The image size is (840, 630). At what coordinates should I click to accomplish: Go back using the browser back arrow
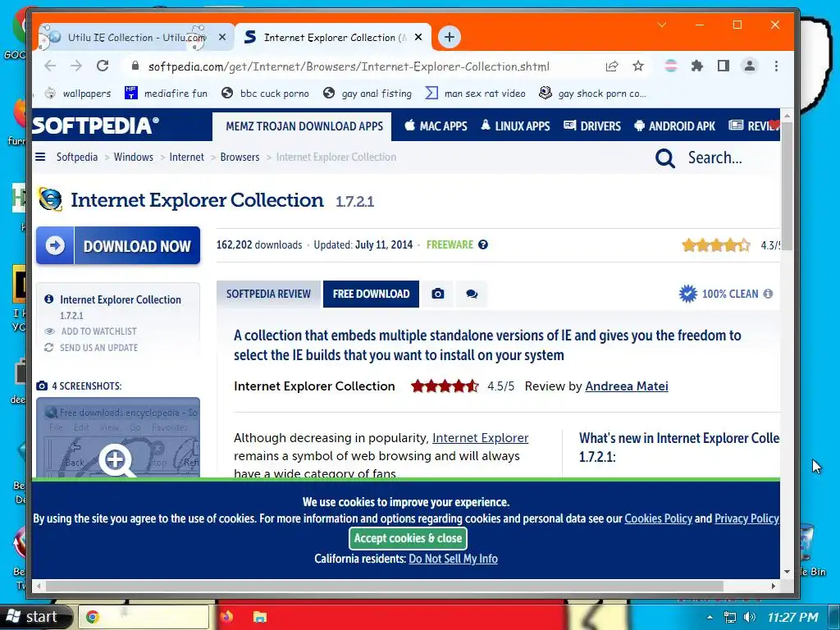click(x=50, y=66)
